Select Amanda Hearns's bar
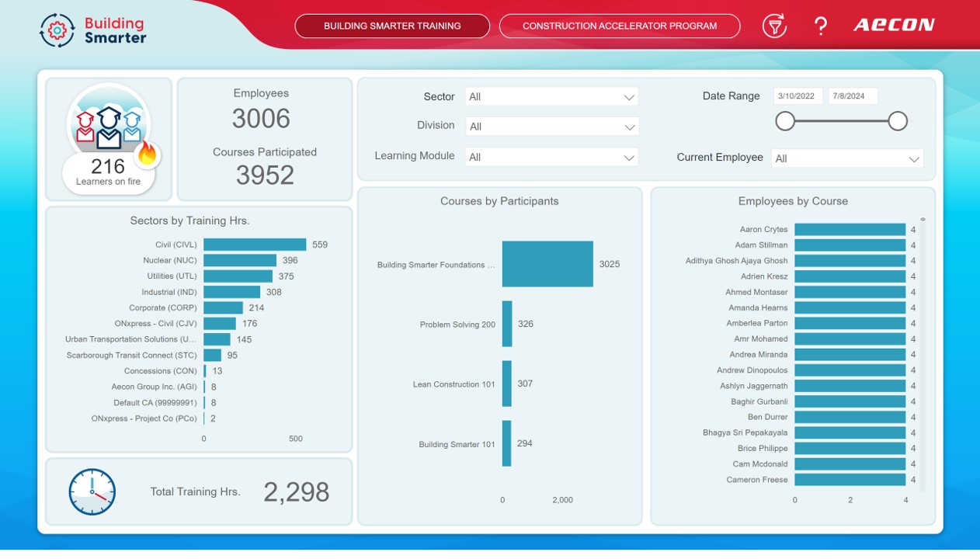 [x=850, y=308]
